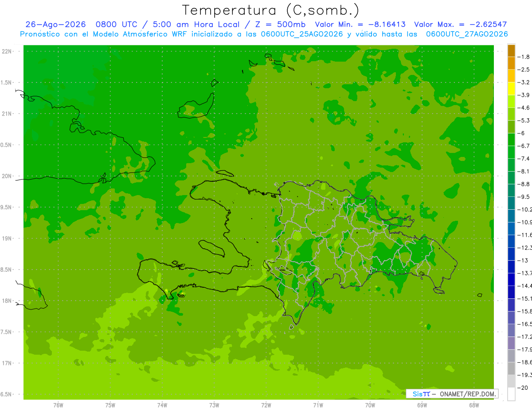Pick the dark blue swatch just below -13

click(511, 266)
